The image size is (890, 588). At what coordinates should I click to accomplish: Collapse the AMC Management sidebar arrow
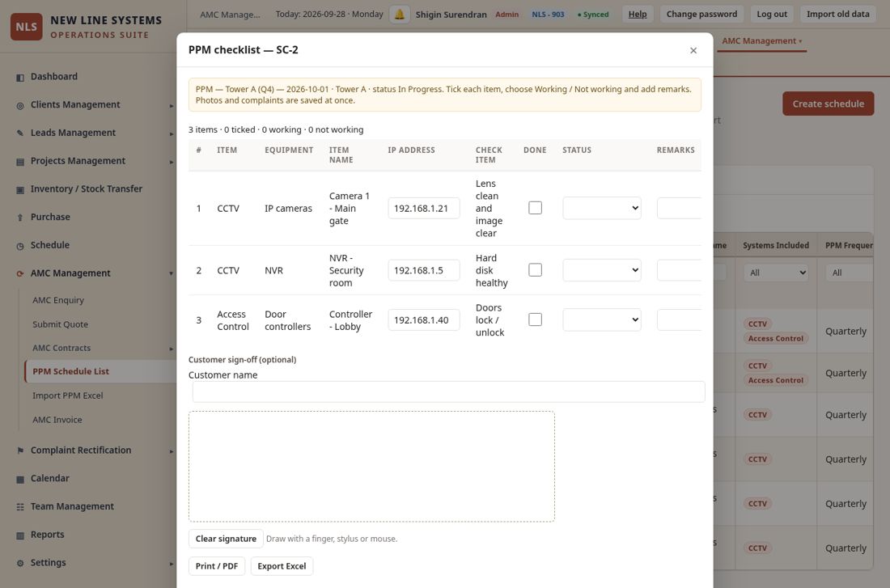coord(171,273)
